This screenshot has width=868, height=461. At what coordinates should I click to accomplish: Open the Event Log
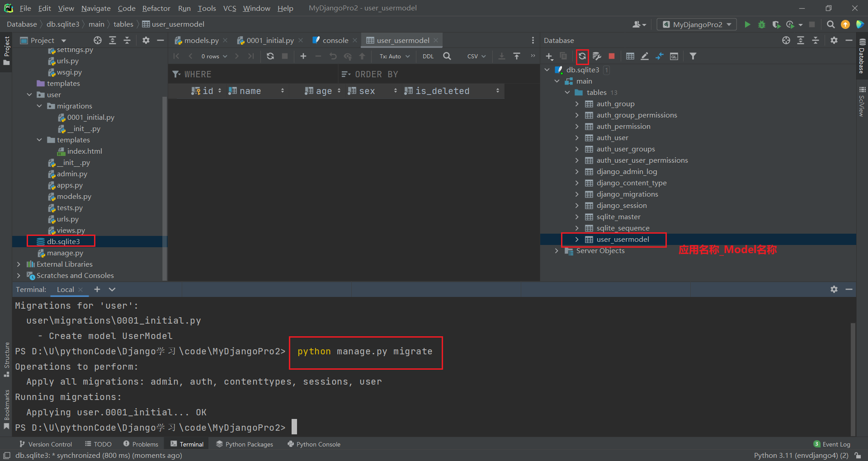tap(832, 444)
